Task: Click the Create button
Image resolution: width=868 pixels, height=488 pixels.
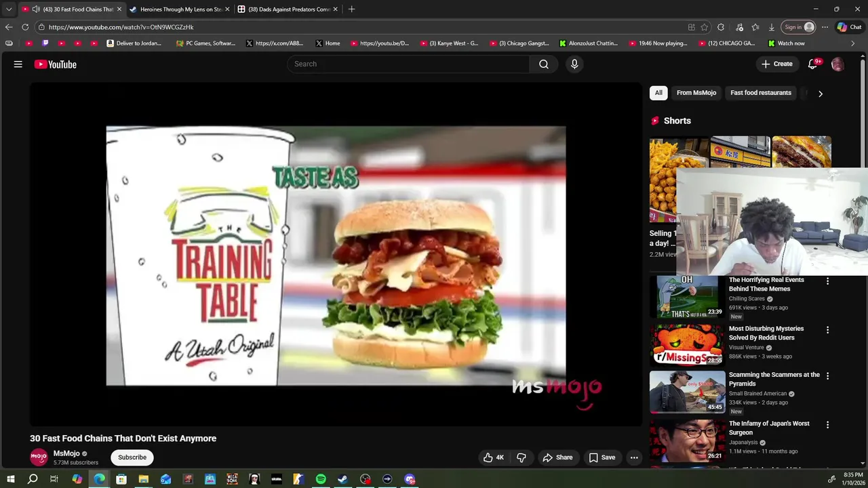Action: tap(777, 64)
